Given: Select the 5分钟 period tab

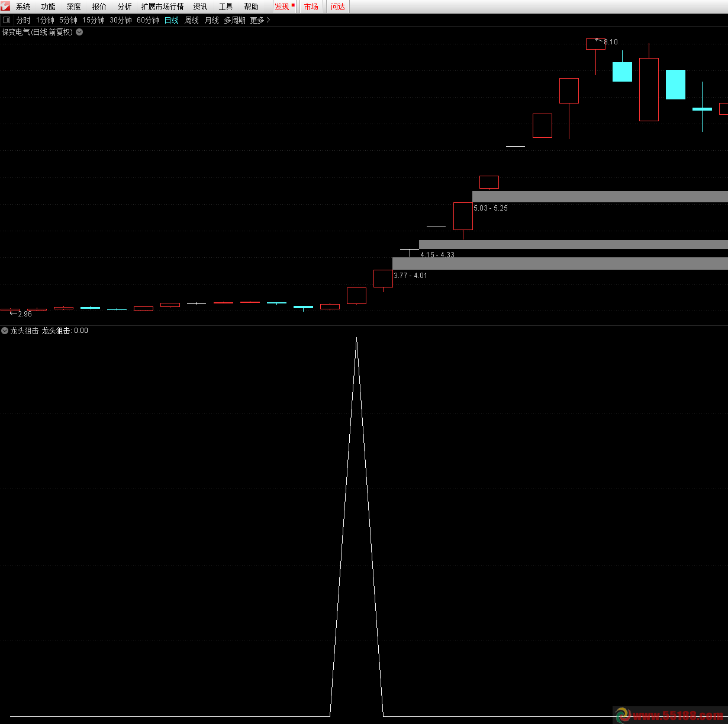Looking at the screenshot, I should [x=68, y=20].
